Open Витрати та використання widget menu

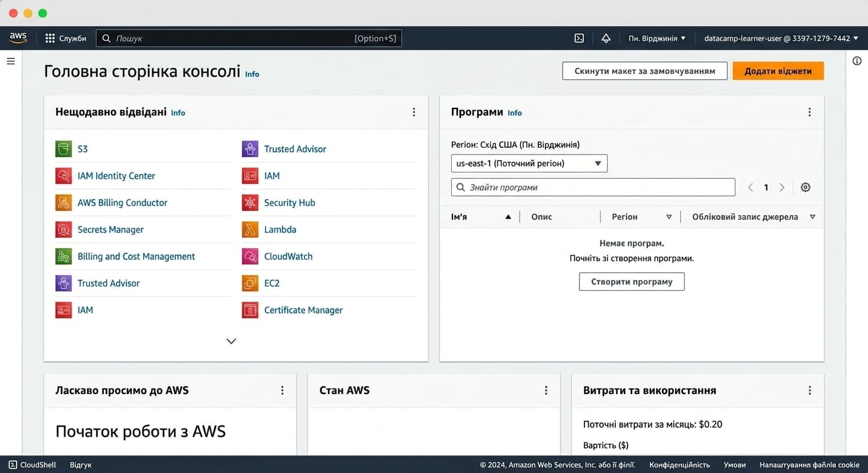pos(809,390)
